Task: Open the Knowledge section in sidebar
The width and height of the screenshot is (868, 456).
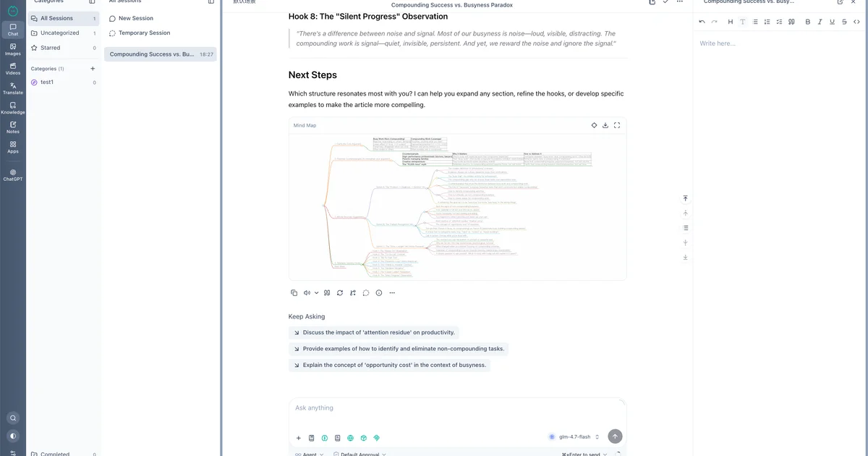Action: click(x=13, y=108)
